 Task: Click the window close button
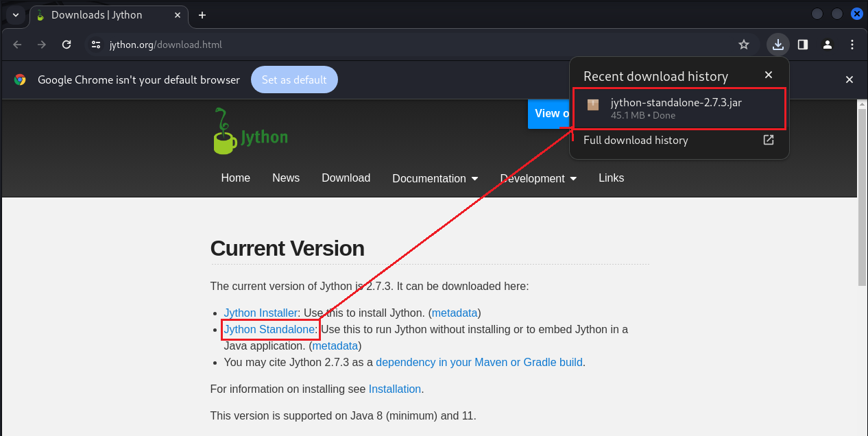pos(856,14)
